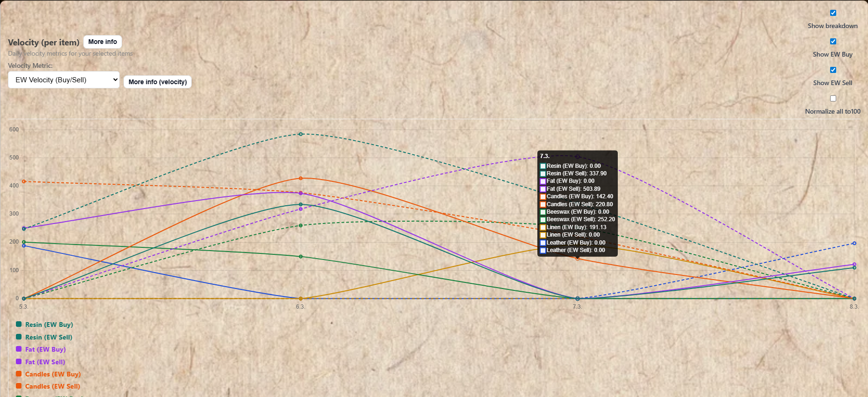Click the Fat EW Buy point at 8.3.
This screenshot has height=397, width=868.
coord(854,265)
